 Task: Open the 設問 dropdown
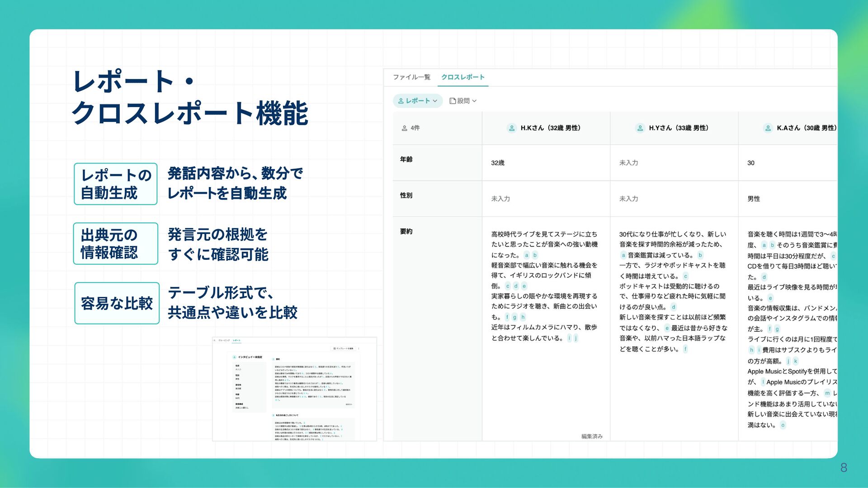(463, 101)
